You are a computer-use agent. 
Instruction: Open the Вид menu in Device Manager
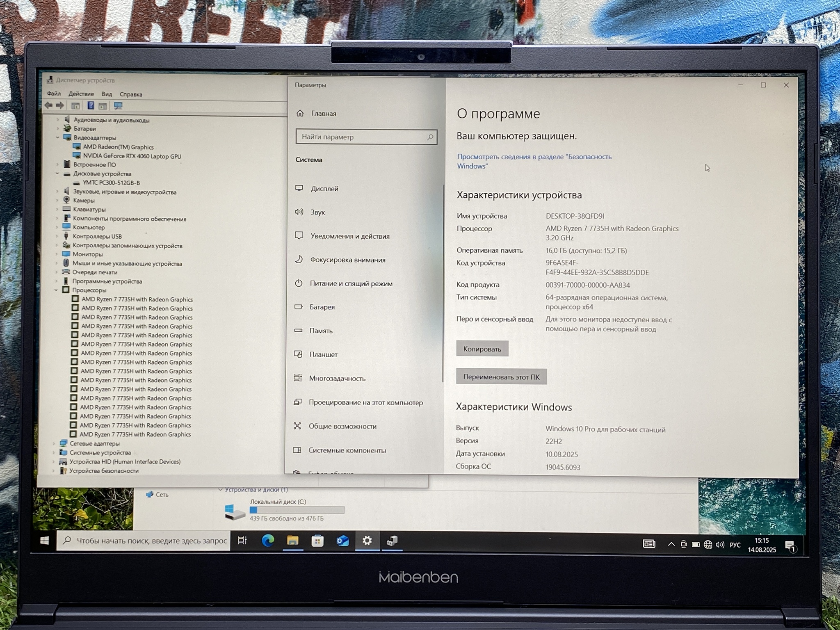coord(107,94)
